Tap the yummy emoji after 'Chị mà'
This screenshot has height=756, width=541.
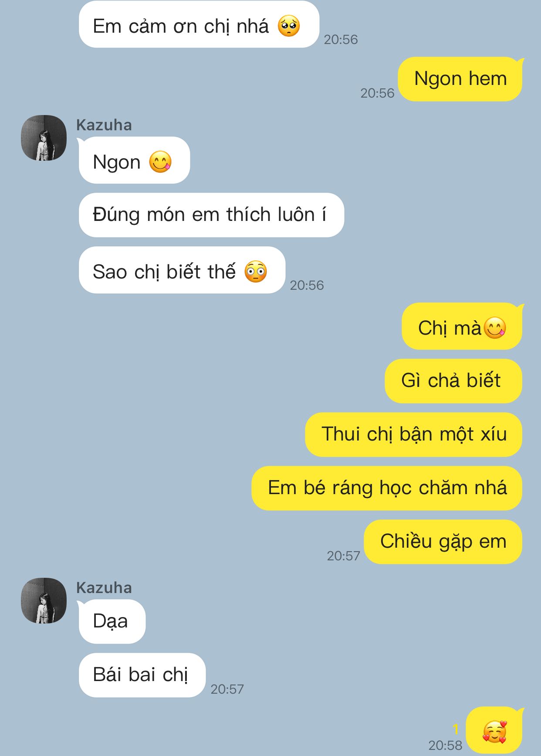[495, 328]
